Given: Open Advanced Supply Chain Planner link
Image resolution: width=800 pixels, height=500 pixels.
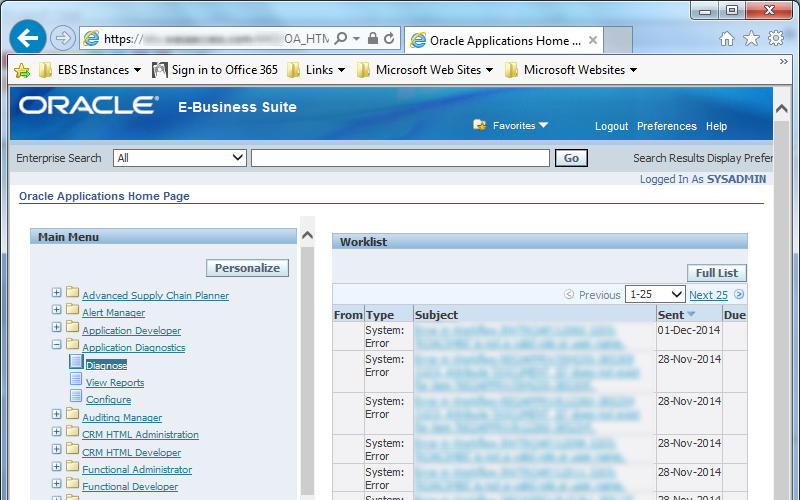Looking at the screenshot, I should [x=156, y=295].
